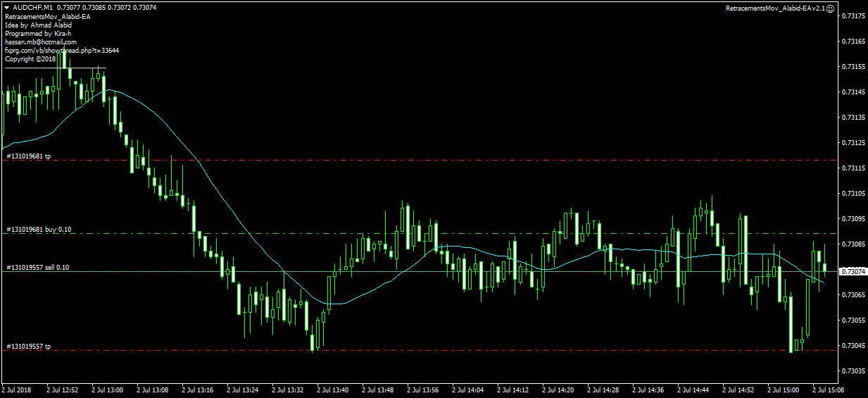
Task: Click the AUDCHF,M1 symbol title text
Action: tap(33, 8)
